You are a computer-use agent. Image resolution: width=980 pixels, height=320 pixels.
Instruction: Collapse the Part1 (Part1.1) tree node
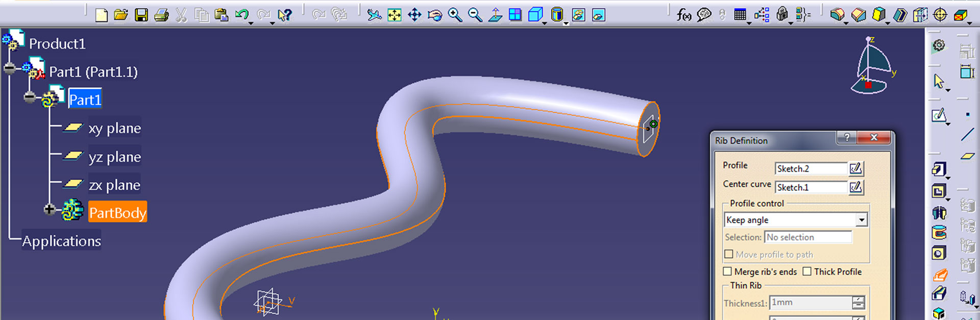pos(10,68)
